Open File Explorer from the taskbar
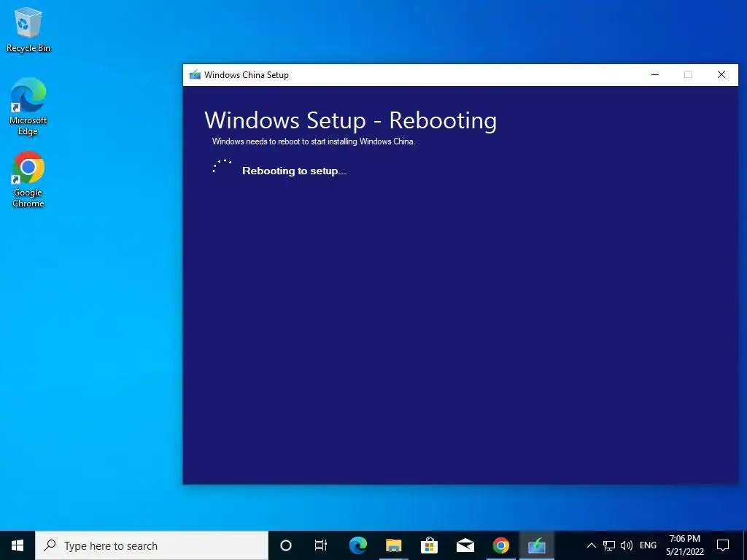Image resolution: width=747 pixels, height=560 pixels. pos(393,545)
